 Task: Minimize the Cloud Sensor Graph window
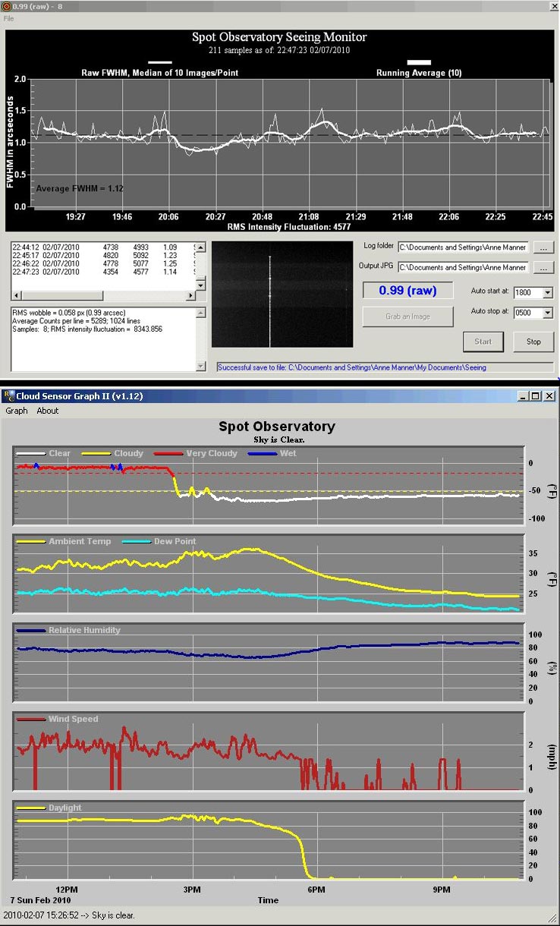(x=524, y=395)
